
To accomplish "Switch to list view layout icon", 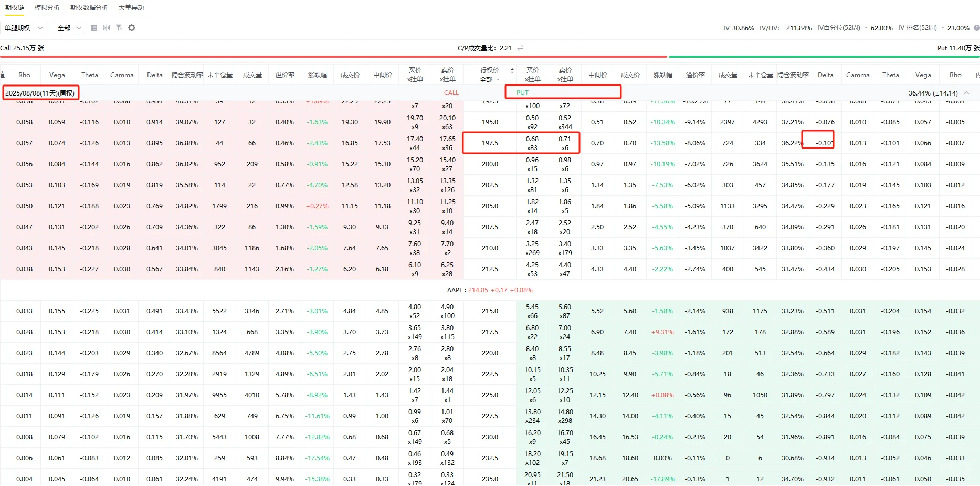I will point(94,28).
